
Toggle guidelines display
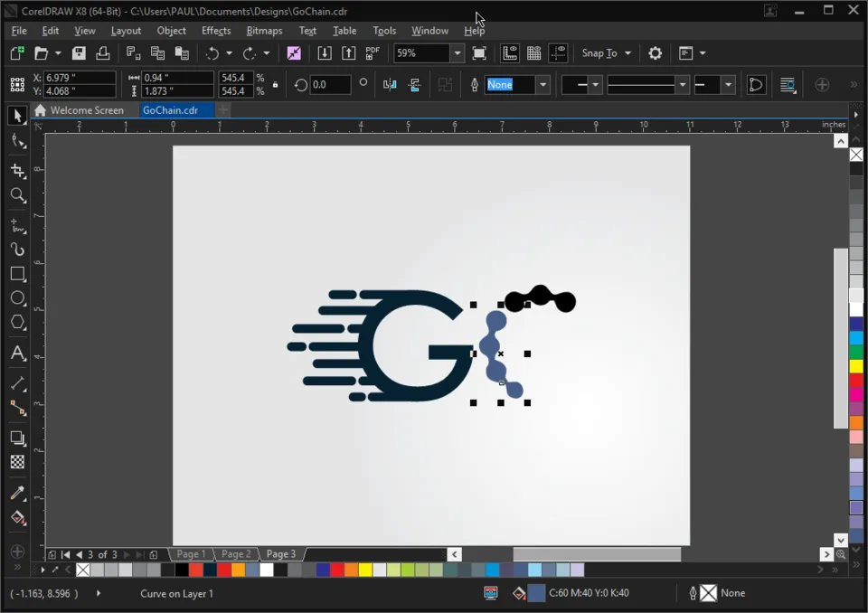559,53
